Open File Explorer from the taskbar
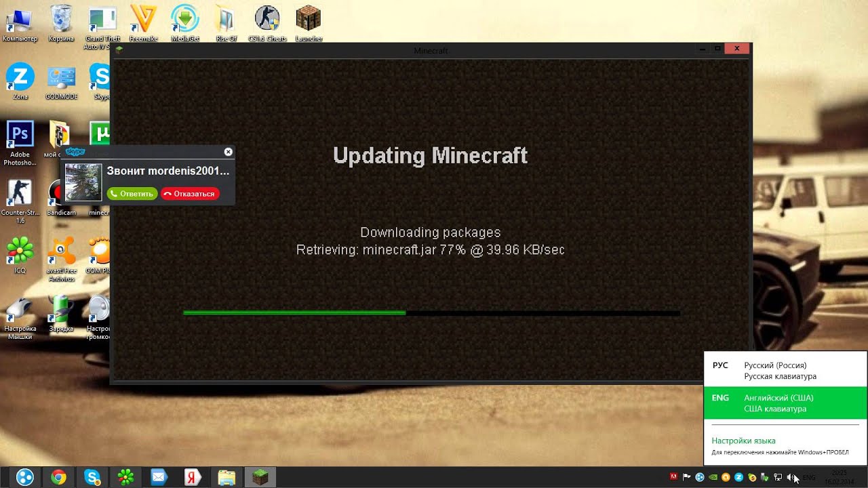The image size is (868, 488). click(226, 477)
